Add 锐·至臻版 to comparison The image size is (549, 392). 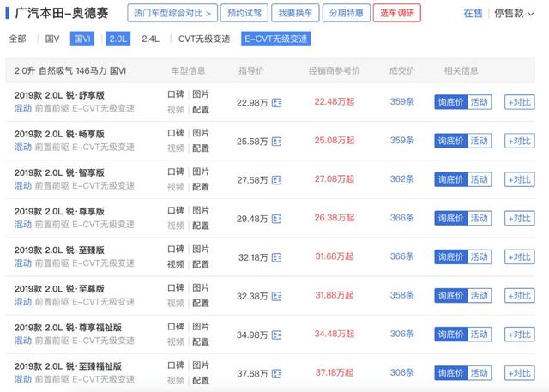coord(520,256)
